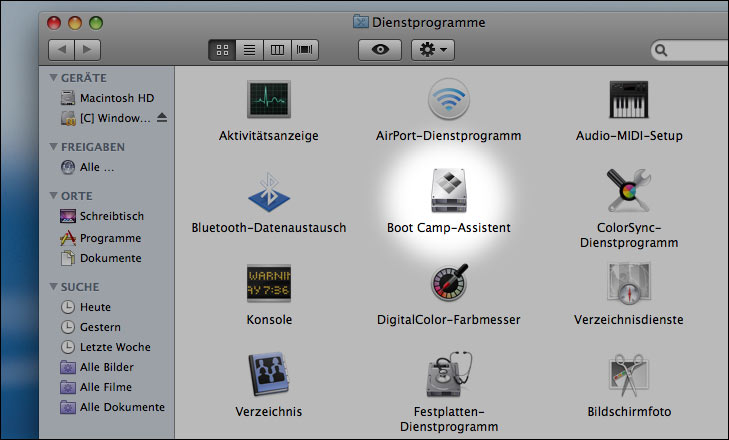Image resolution: width=729 pixels, height=440 pixels.
Task: Switch to Cover Flow view mode
Action: [x=305, y=50]
